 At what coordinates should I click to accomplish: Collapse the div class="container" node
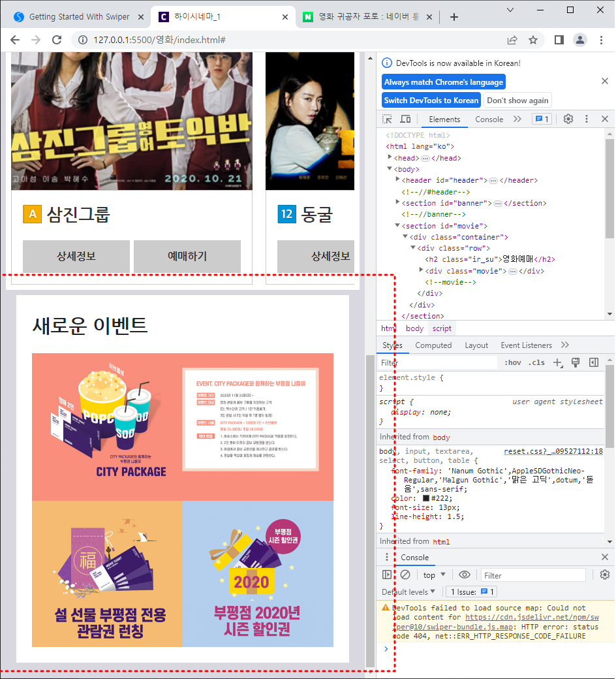[405, 237]
